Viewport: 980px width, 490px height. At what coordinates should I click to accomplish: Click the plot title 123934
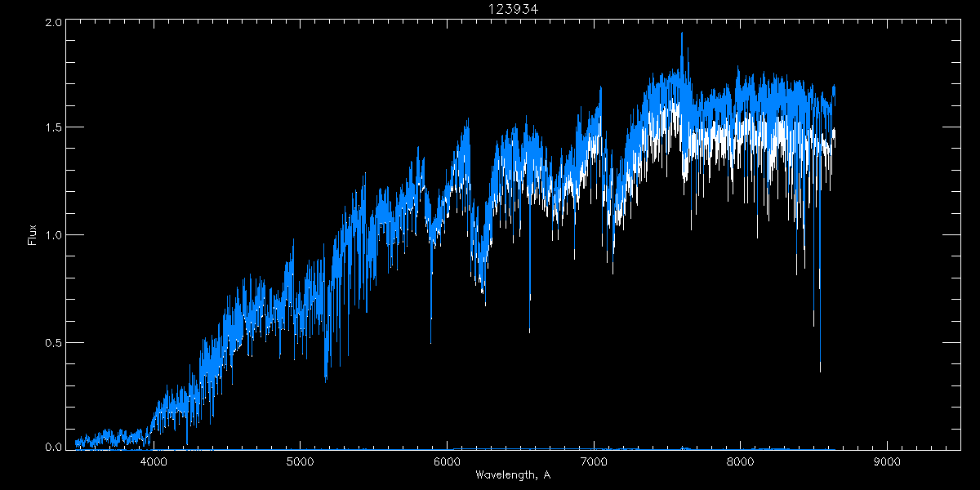pyautogui.click(x=512, y=9)
